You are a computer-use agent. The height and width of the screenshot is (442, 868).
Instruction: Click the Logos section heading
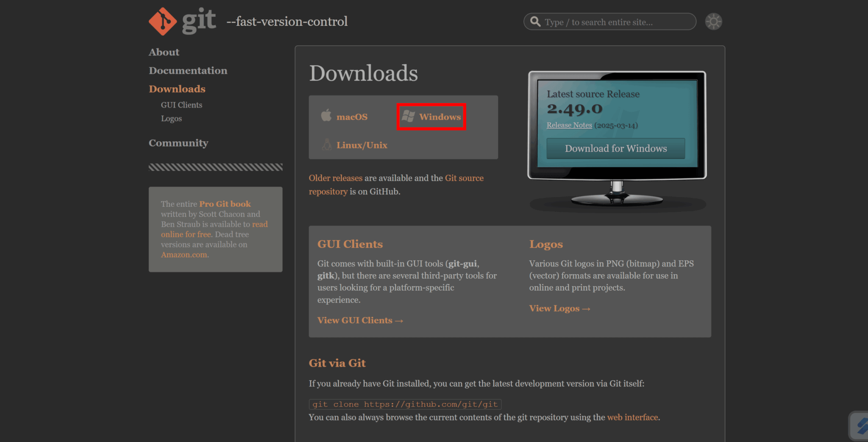546,245
